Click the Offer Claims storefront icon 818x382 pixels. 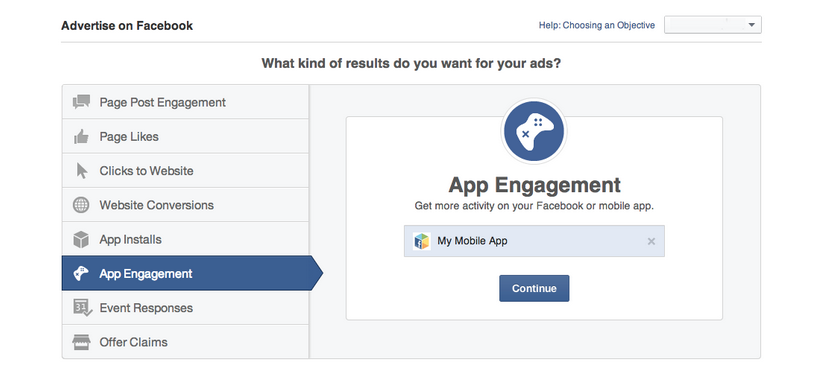[81, 342]
